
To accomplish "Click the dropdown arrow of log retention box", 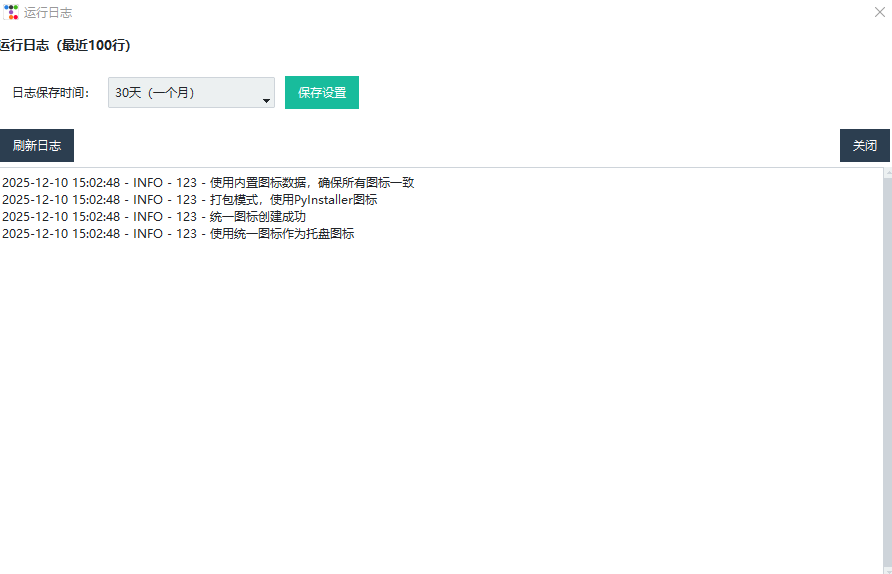I will pos(266,100).
